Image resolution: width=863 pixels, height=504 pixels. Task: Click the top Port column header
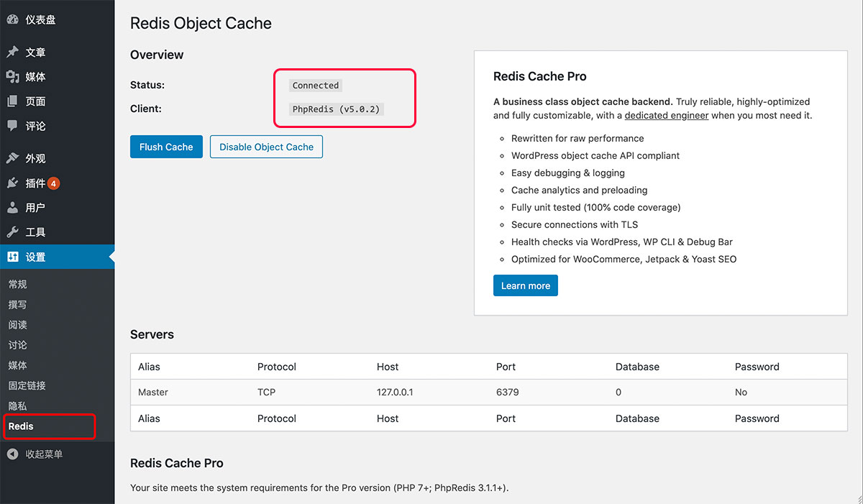pos(506,367)
